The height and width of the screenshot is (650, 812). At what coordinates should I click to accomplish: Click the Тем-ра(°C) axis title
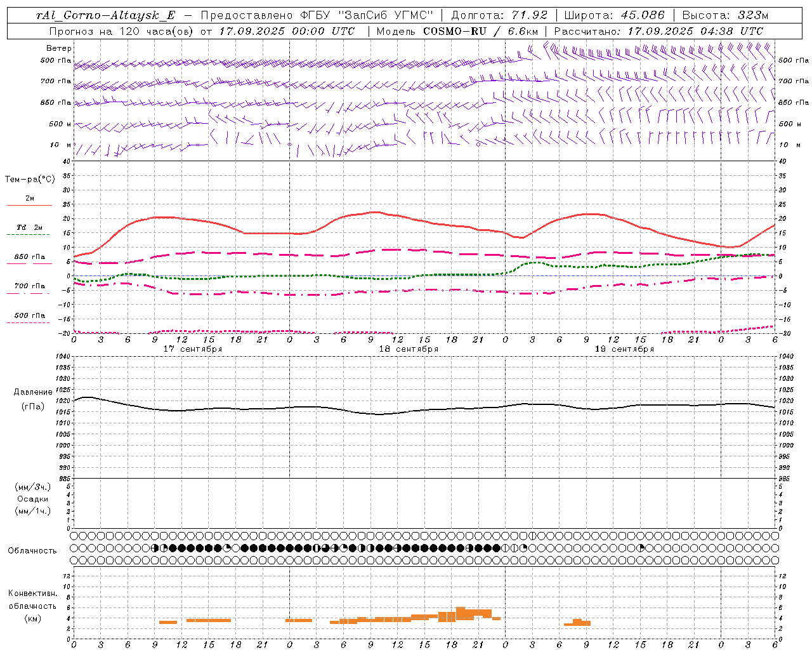pyautogui.click(x=30, y=180)
